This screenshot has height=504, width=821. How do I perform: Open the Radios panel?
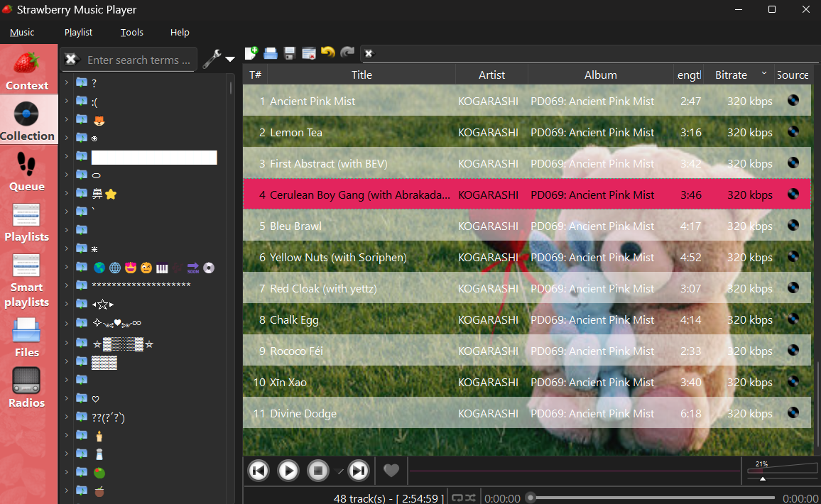[x=28, y=388]
